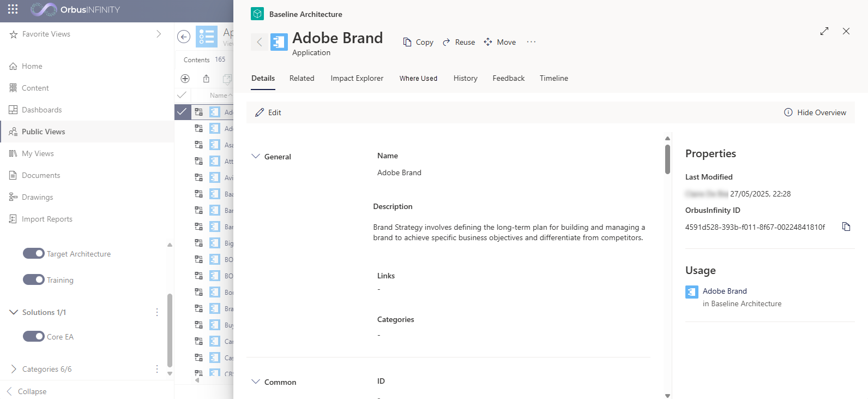The image size is (868, 399).
Task: Click the info icon beside Hide Overview
Action: [x=788, y=112]
